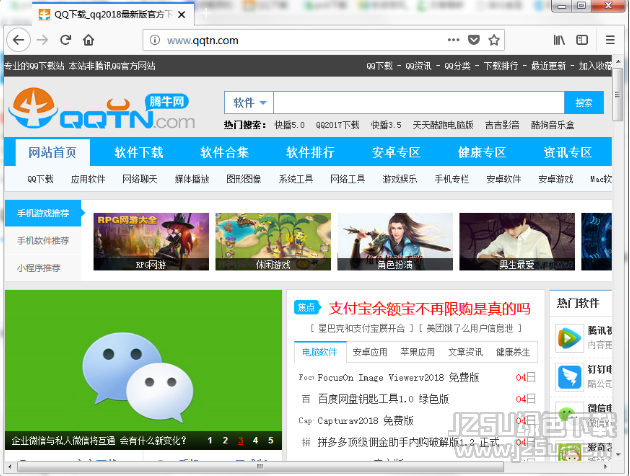Click the vertical page scrollbar thumb

[x=618, y=95]
